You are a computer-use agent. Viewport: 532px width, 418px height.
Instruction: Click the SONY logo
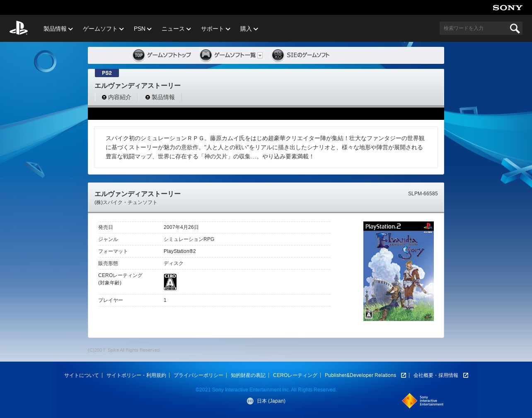coord(508,7)
